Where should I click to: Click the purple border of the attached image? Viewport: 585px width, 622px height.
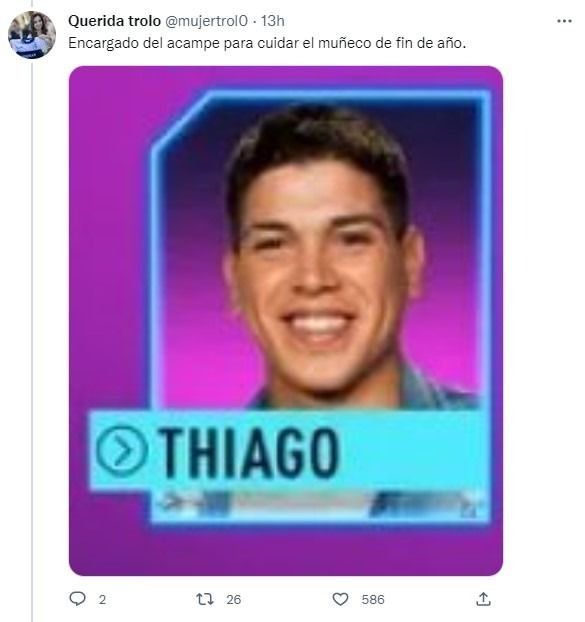(107, 278)
